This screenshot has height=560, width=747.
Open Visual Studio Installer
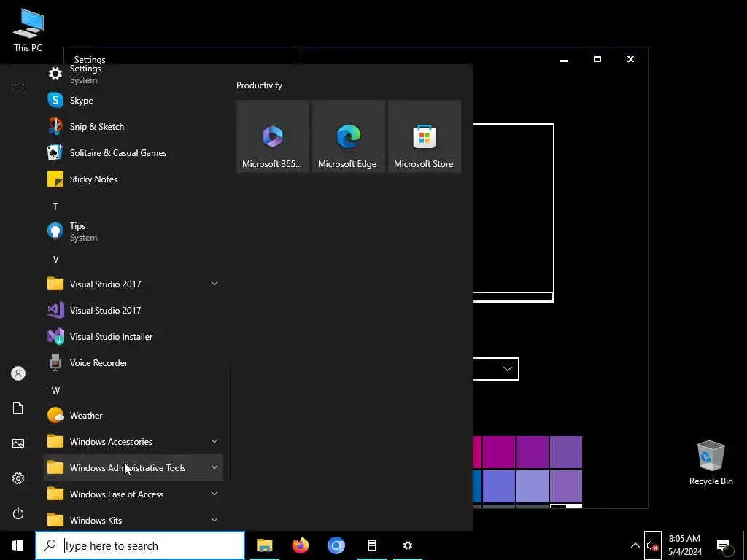pos(133,337)
